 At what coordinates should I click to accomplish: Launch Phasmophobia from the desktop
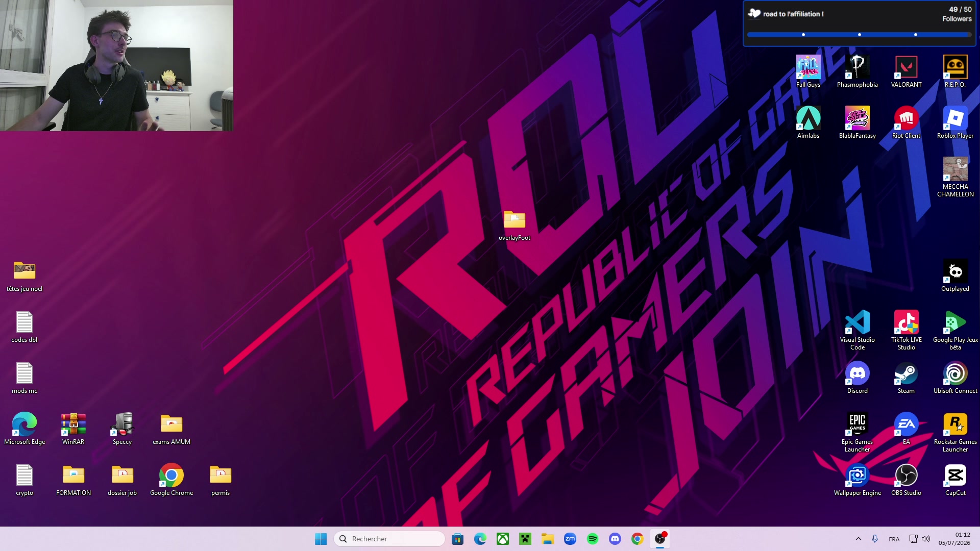(857, 72)
